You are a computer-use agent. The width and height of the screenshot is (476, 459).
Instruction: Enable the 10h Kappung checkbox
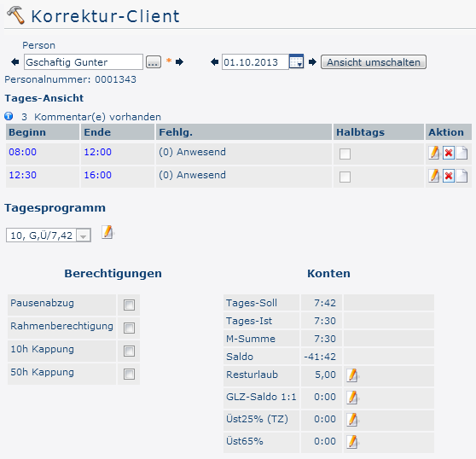(129, 351)
